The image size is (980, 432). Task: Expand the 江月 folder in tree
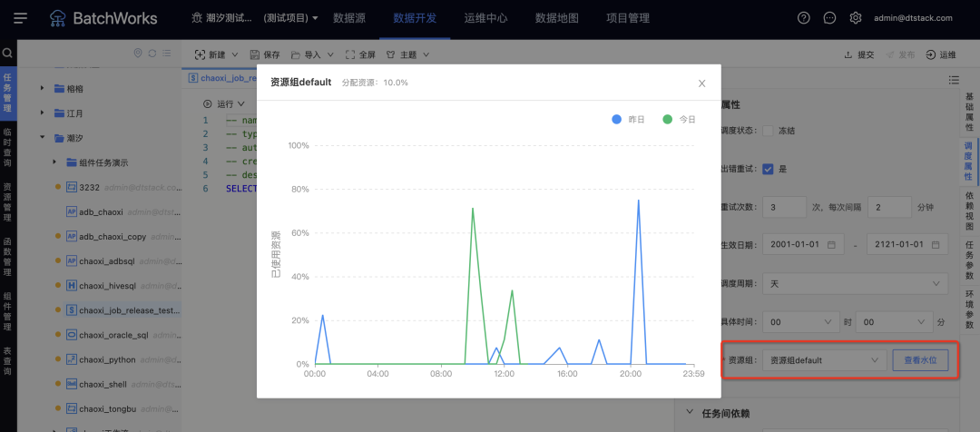tap(43, 113)
